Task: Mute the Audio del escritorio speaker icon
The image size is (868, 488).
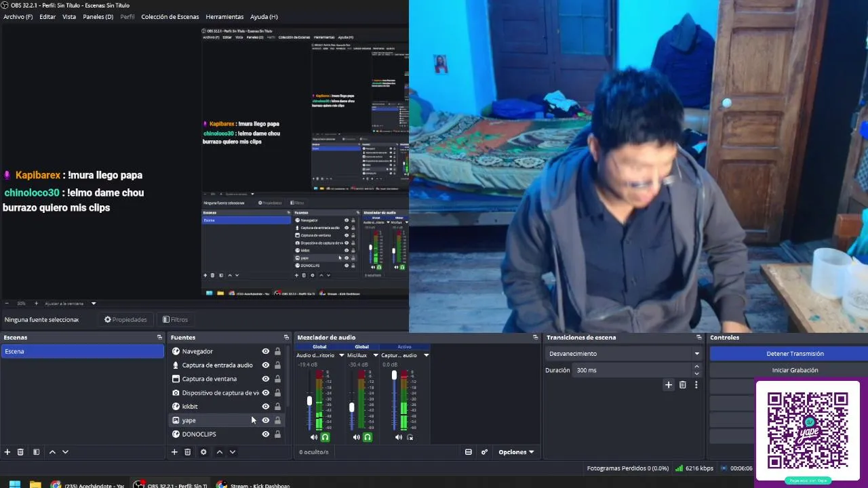Action: point(314,437)
